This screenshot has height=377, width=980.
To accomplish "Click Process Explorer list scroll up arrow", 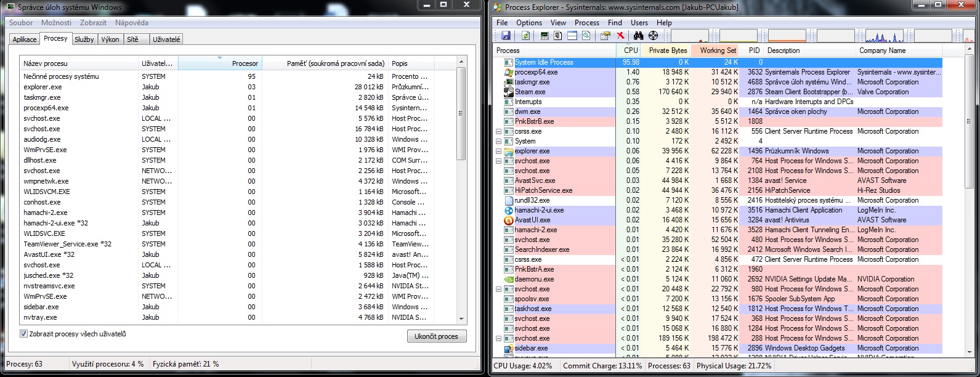I will coord(971,49).
